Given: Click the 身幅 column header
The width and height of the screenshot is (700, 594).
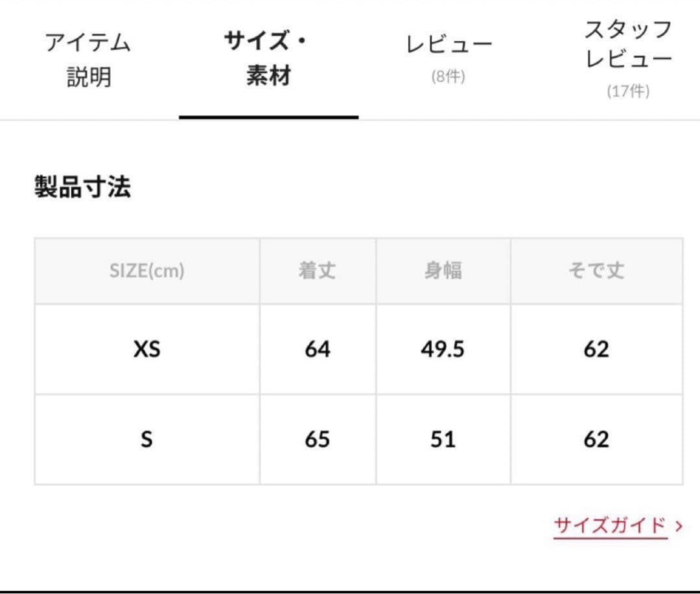Looking at the screenshot, I should click(x=443, y=271).
